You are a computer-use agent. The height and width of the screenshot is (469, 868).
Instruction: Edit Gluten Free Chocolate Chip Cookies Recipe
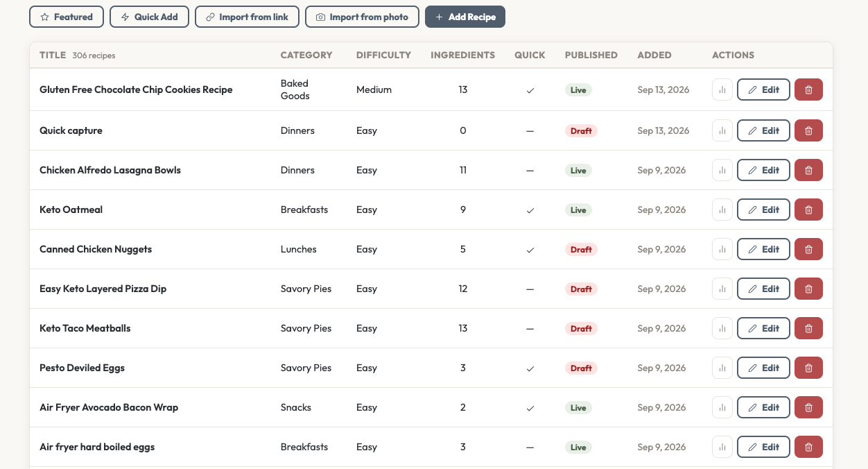763,89
